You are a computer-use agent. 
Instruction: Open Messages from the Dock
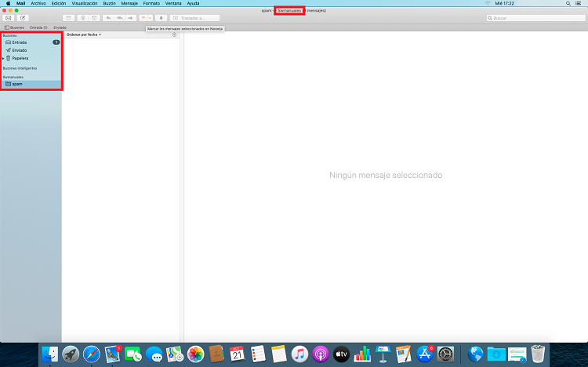pos(154,354)
